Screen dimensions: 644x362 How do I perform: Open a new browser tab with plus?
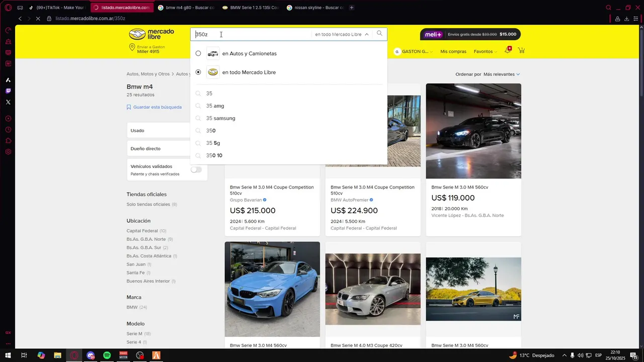click(352, 8)
